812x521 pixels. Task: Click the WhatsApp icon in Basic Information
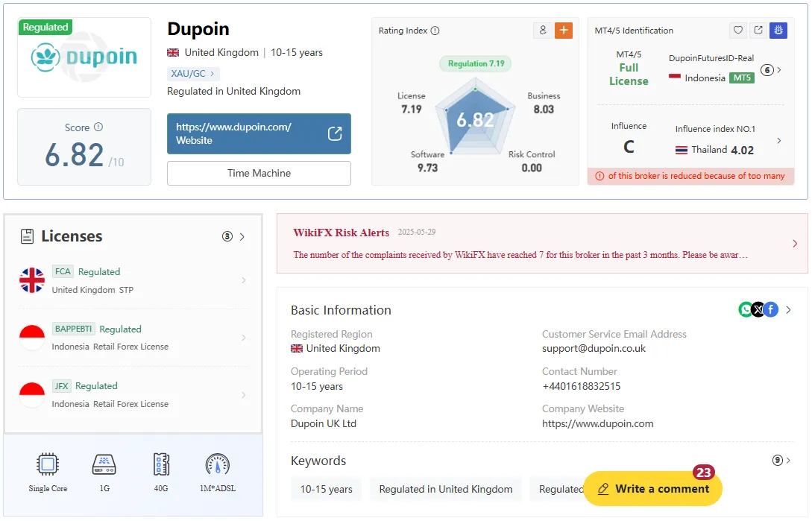[745, 310]
